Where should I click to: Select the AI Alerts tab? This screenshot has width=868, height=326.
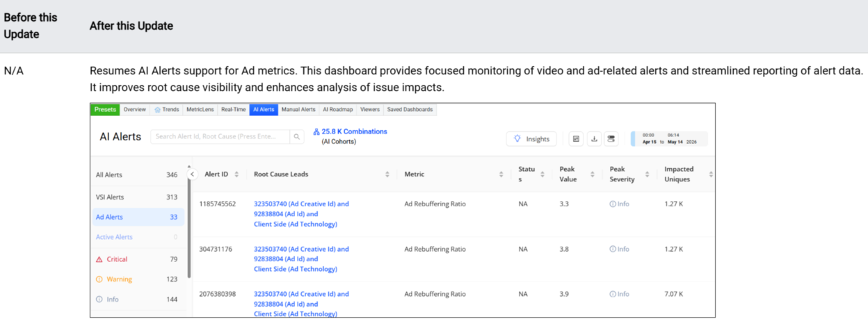click(264, 109)
